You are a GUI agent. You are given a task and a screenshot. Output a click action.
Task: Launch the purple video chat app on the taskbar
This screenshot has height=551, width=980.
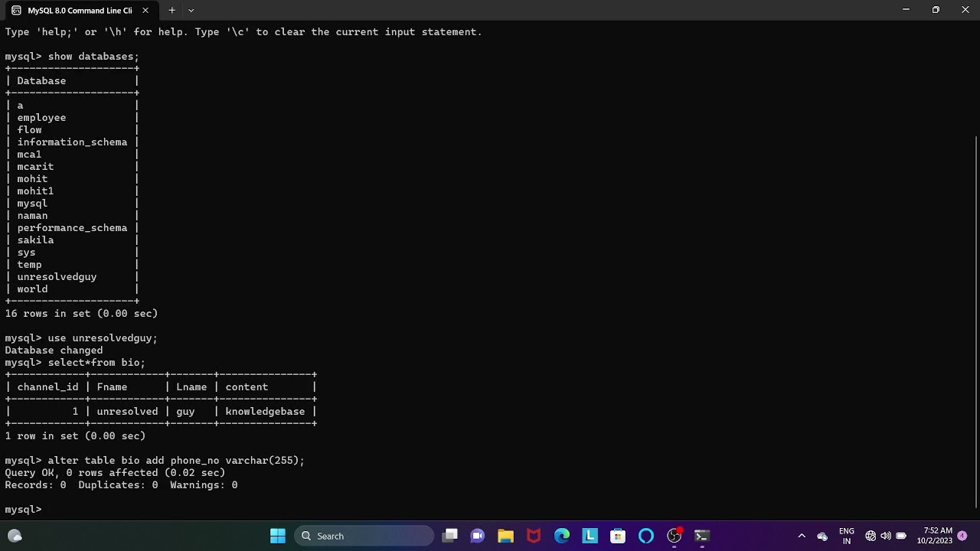click(478, 536)
